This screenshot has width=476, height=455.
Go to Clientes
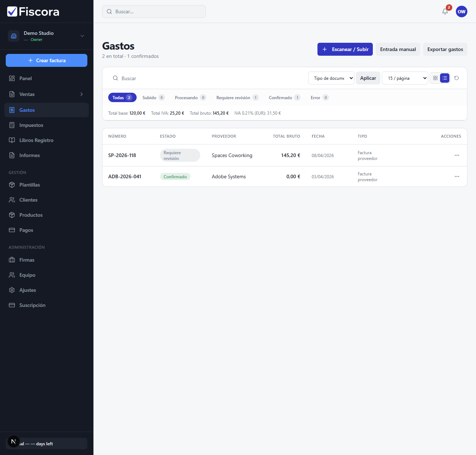[x=46, y=200]
